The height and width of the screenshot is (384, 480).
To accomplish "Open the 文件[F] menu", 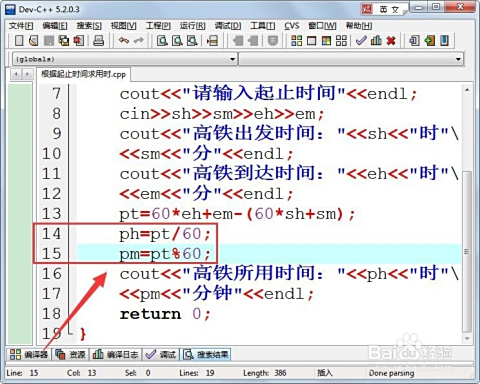I will [21, 26].
